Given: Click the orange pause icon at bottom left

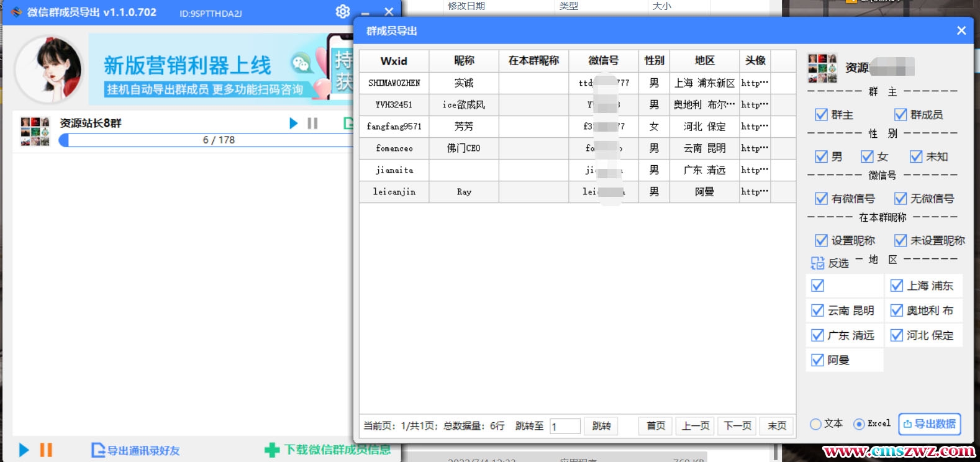Looking at the screenshot, I should pos(46,450).
